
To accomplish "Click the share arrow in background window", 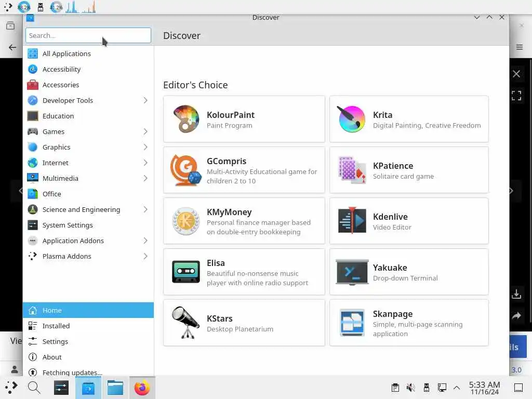I will point(516,316).
